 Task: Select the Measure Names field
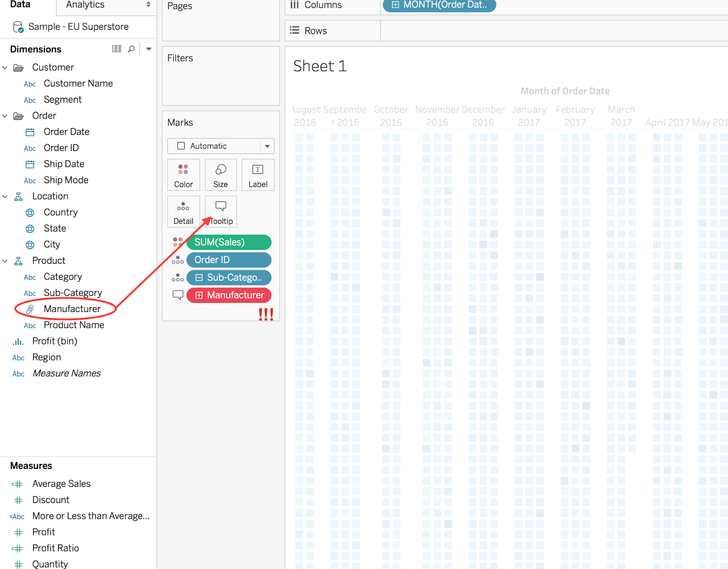[67, 373]
